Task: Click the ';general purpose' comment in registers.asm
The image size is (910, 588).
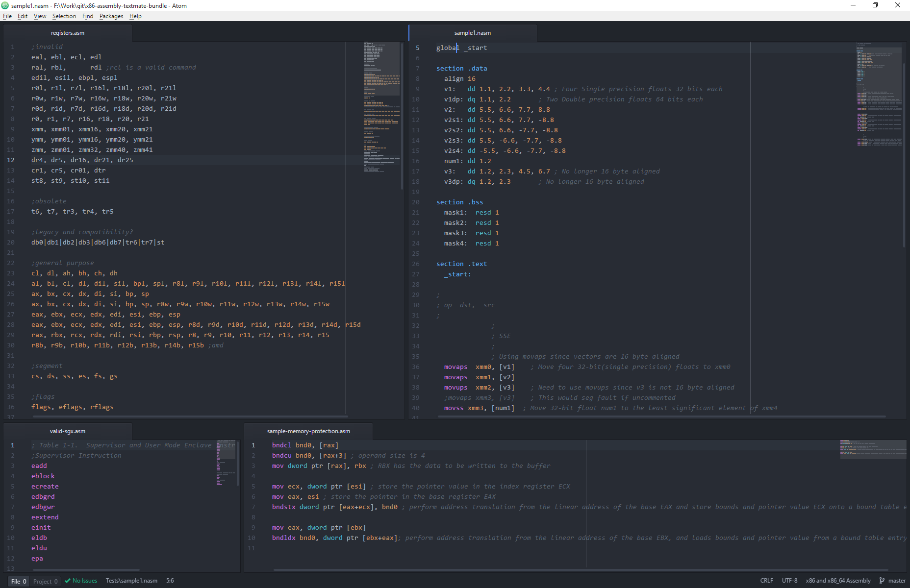Action: click(x=63, y=263)
